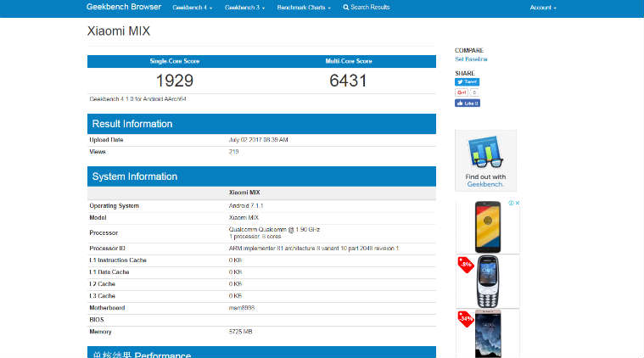Click the Single-Core Score header
Screen dimensions: 644x358
[x=175, y=61]
